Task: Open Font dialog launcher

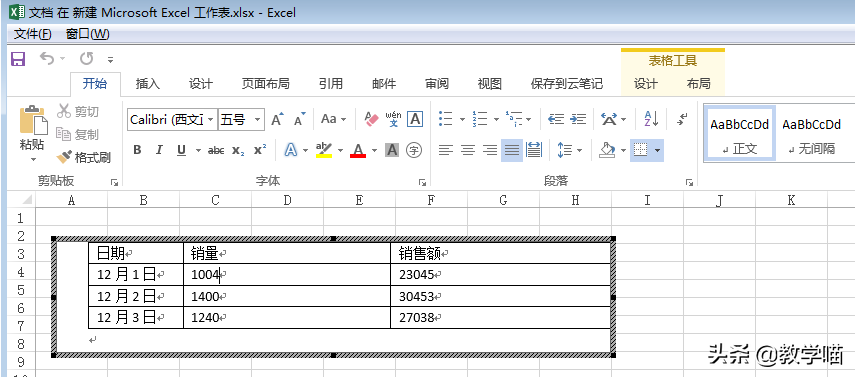Action: [422, 182]
